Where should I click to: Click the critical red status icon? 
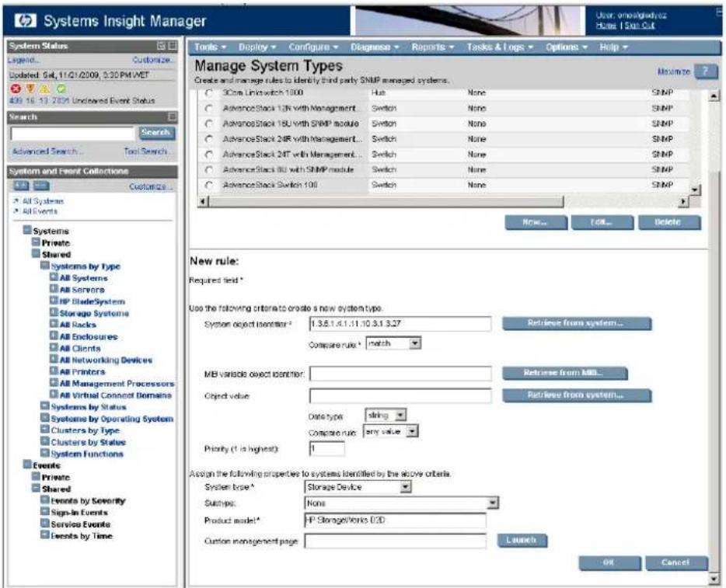(16, 89)
